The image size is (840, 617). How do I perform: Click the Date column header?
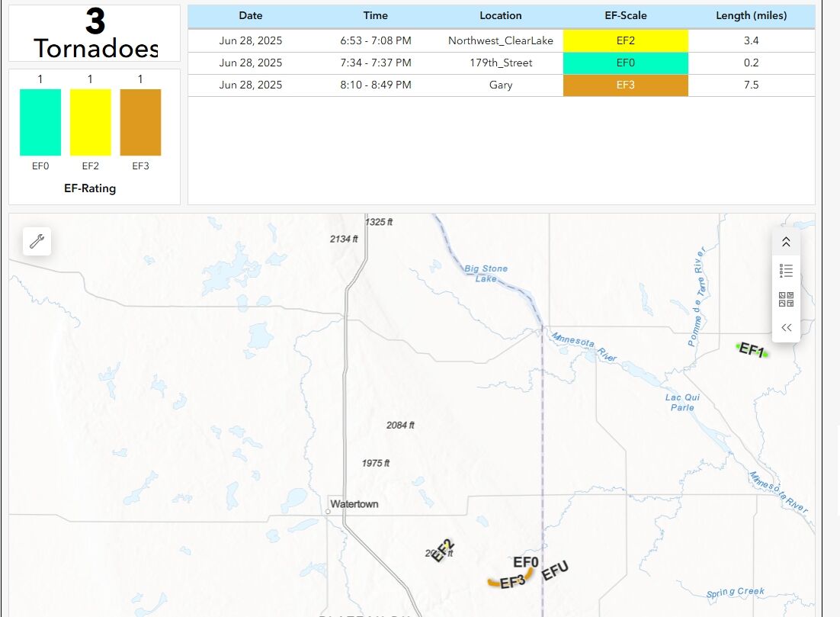coord(250,15)
